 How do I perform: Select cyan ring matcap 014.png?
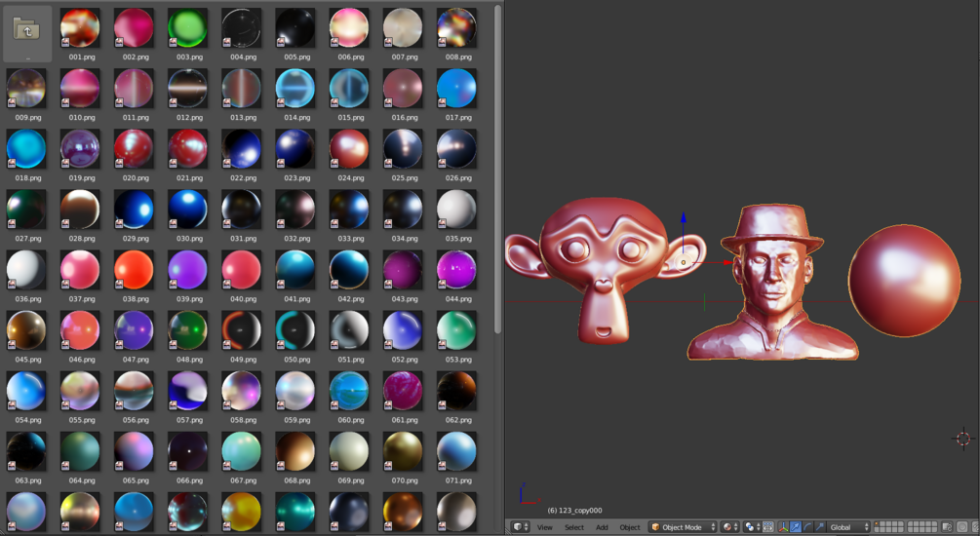[x=295, y=88]
